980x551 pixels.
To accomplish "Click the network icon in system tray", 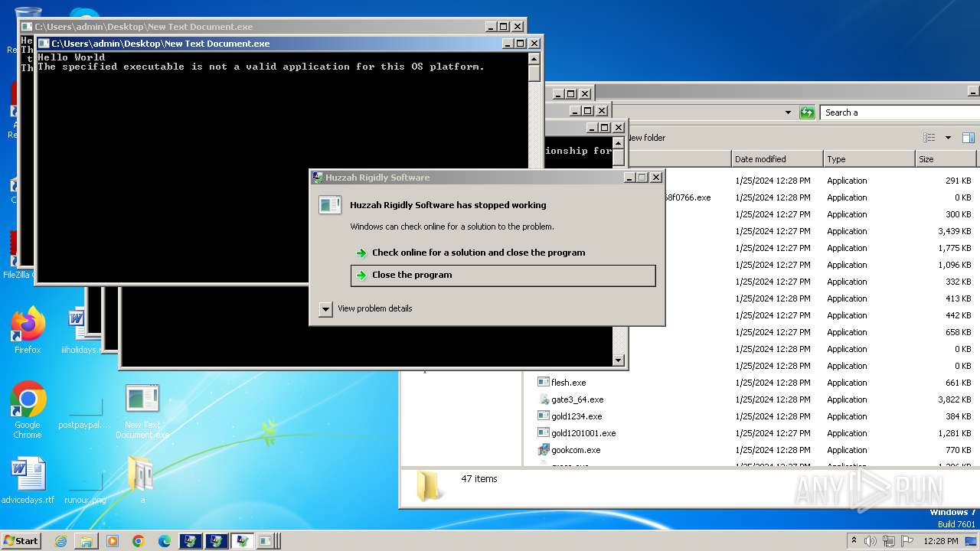I will [889, 541].
